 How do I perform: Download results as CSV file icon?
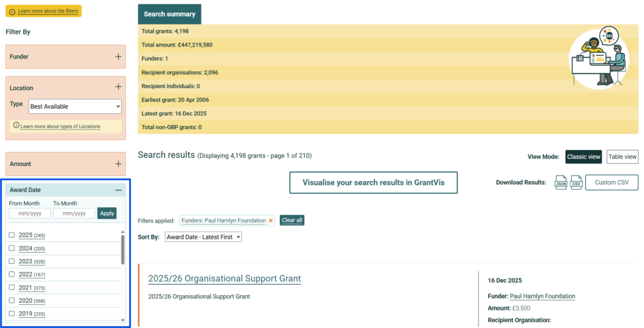point(576,183)
